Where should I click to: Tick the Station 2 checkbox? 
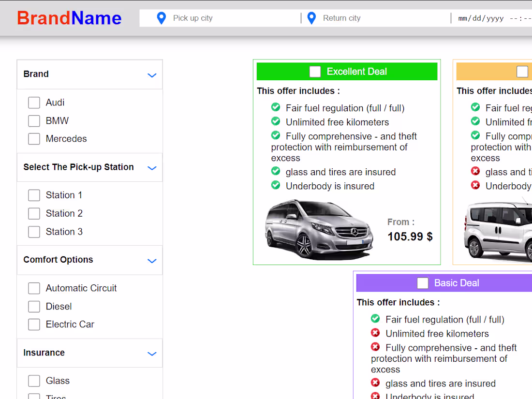(34, 214)
